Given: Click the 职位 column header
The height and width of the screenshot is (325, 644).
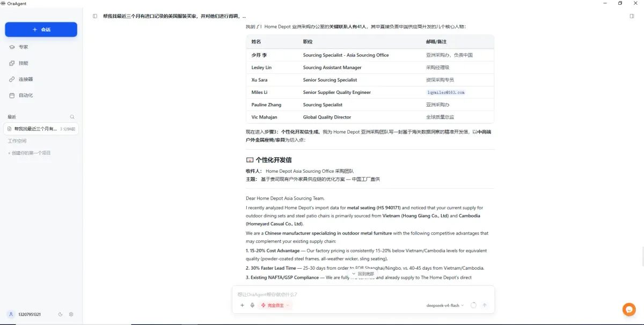Looking at the screenshot, I should (308, 42).
